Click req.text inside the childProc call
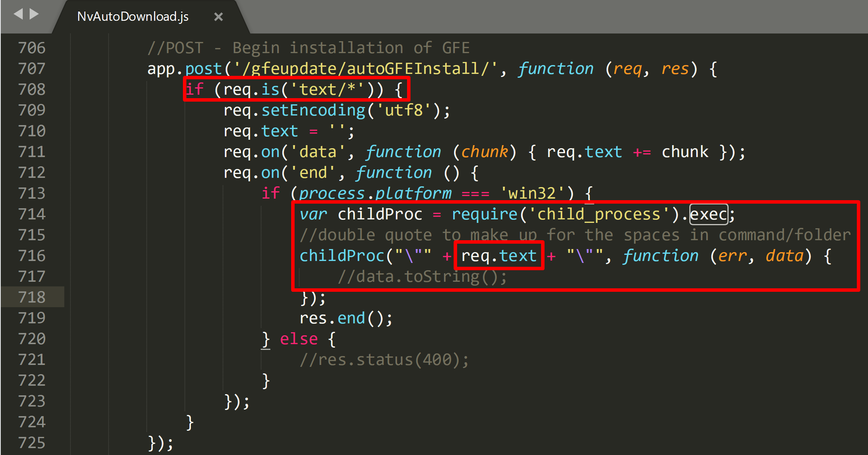868x455 pixels. (499, 256)
